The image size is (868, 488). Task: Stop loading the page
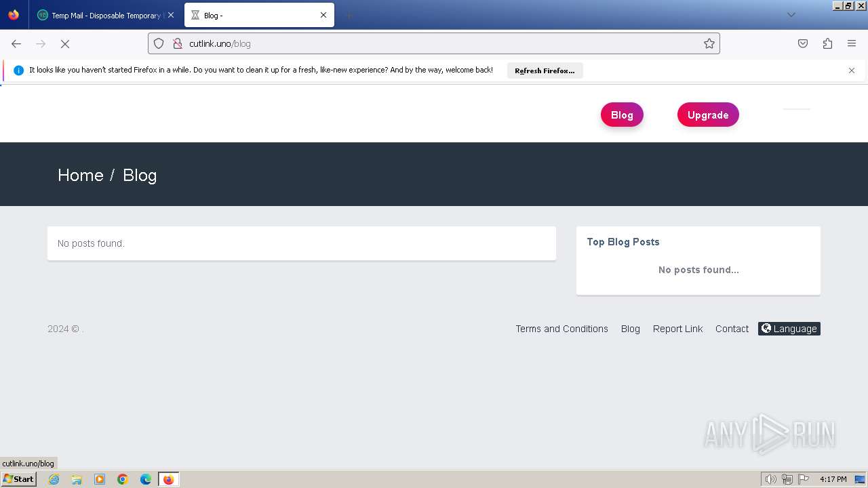[x=65, y=43]
